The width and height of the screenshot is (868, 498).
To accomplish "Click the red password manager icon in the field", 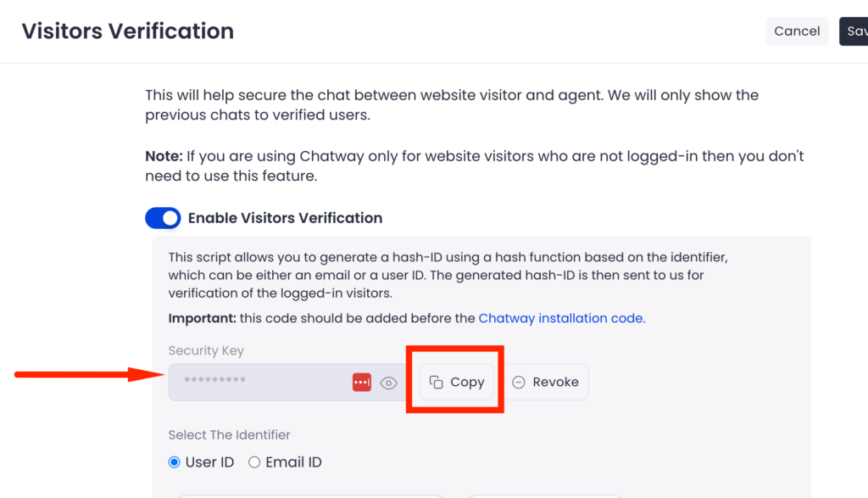I will pyautogui.click(x=362, y=383).
